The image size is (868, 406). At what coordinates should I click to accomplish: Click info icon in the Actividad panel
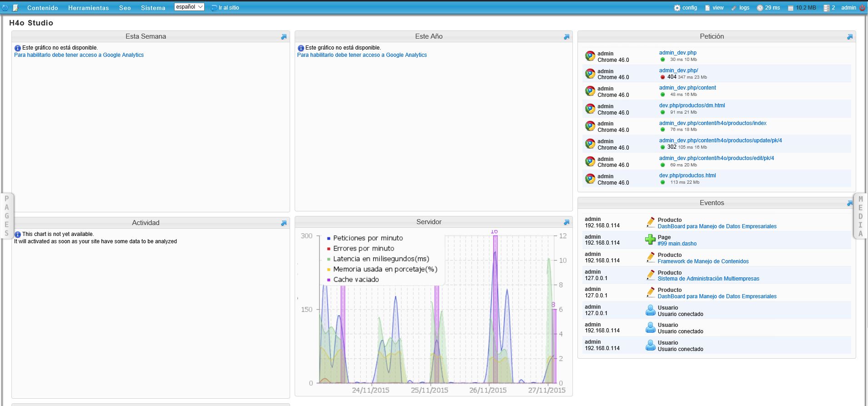coord(18,235)
